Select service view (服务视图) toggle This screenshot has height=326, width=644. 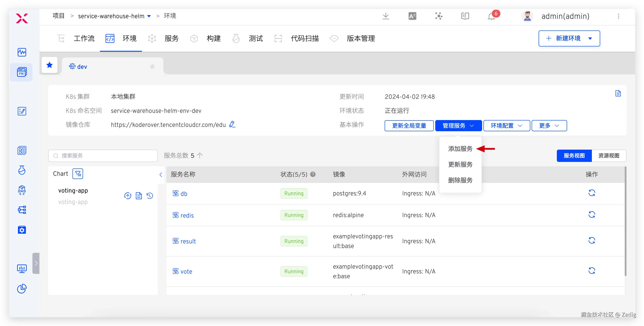(x=574, y=156)
